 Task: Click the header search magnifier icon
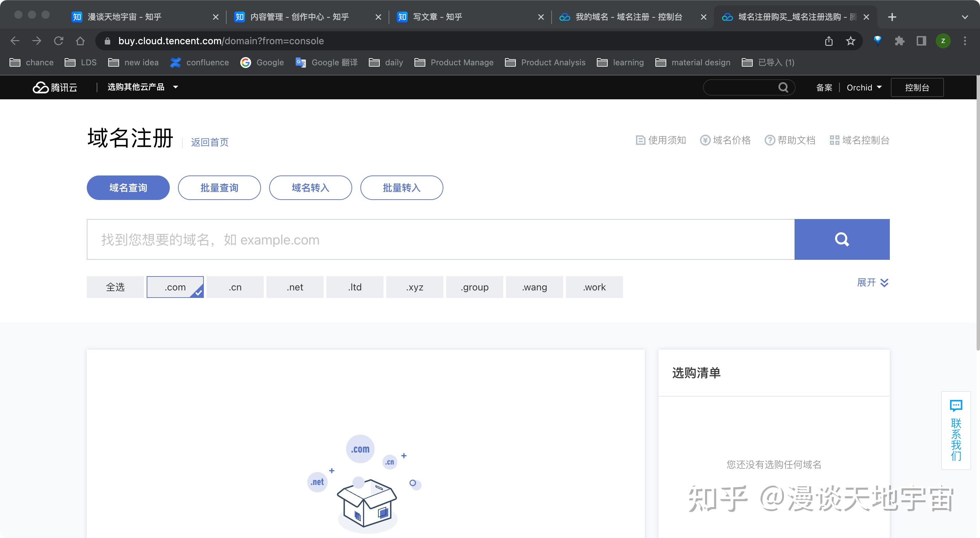[x=783, y=87]
